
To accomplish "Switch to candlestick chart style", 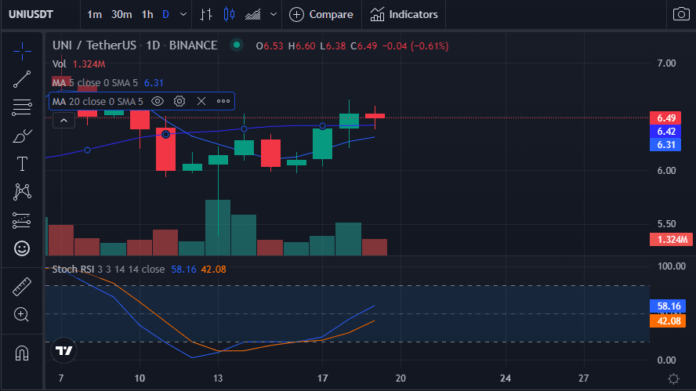I will (229, 14).
